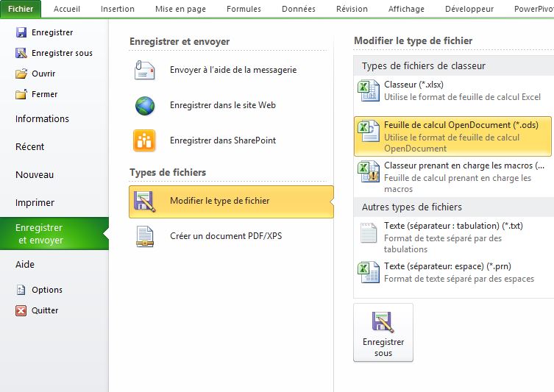Image resolution: width=554 pixels, height=392 pixels.
Task: Click the Classeur xlsx Excel icon
Action: click(369, 90)
